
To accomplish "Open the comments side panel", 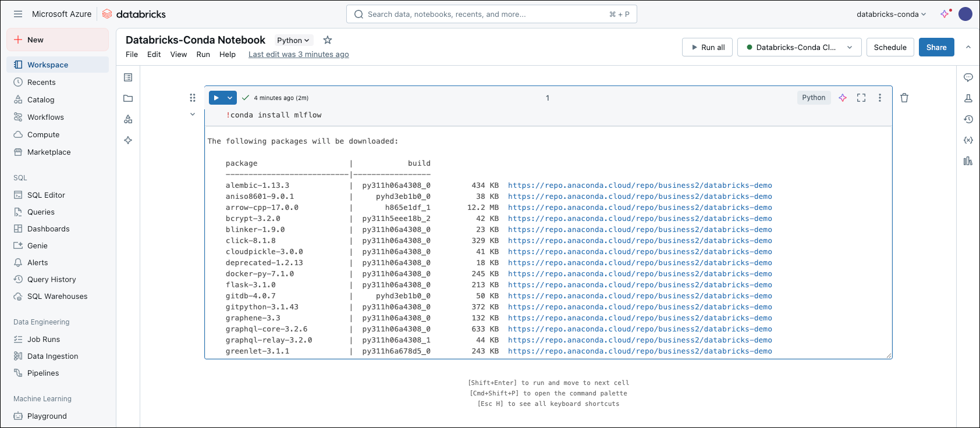I will [x=968, y=77].
